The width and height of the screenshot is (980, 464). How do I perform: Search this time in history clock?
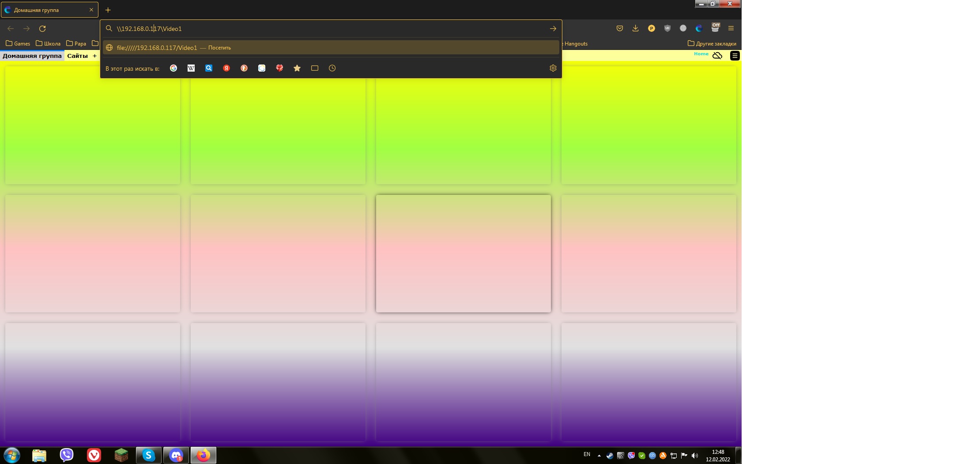pyautogui.click(x=332, y=68)
